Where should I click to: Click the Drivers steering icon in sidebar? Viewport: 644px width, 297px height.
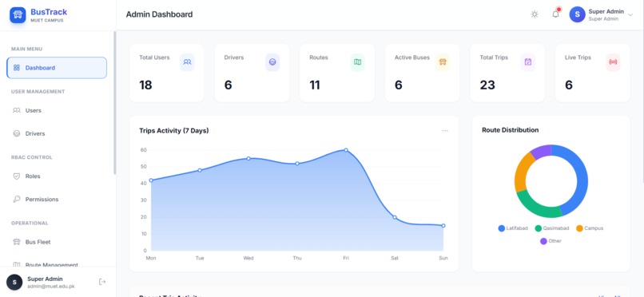pos(17,133)
